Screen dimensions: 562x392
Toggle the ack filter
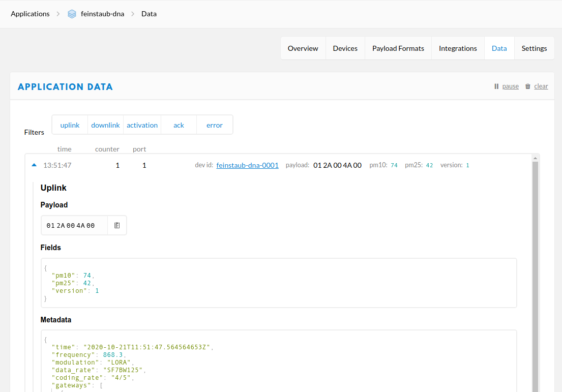coord(179,125)
